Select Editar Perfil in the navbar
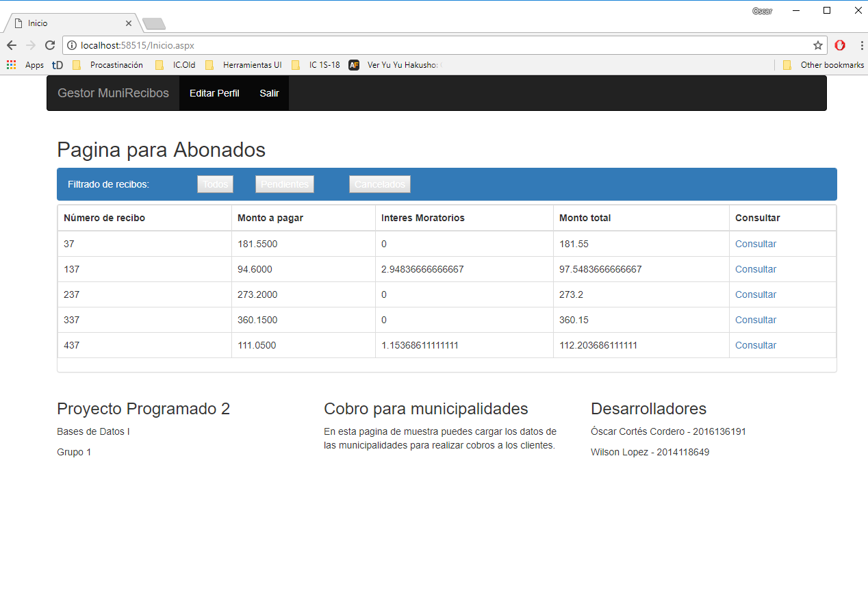The image size is (868, 593). tap(214, 93)
